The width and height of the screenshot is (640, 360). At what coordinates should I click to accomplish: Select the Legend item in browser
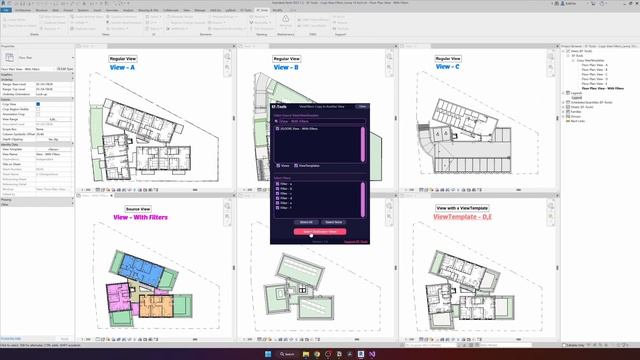pos(577,98)
